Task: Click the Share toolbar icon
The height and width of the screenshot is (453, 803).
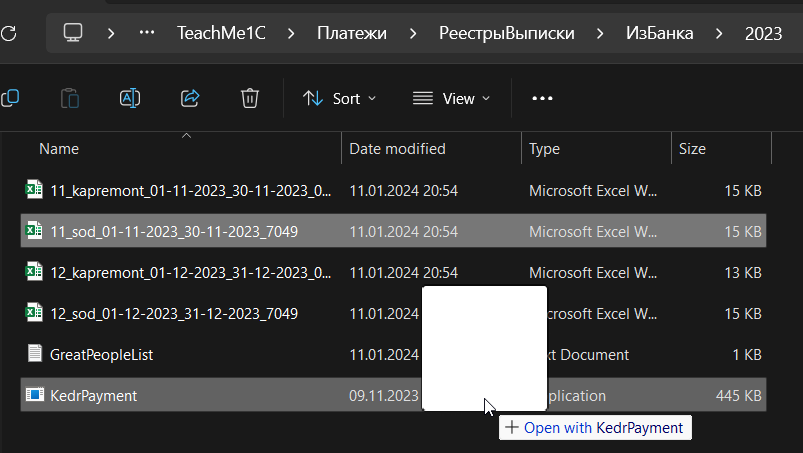Action: pos(189,98)
